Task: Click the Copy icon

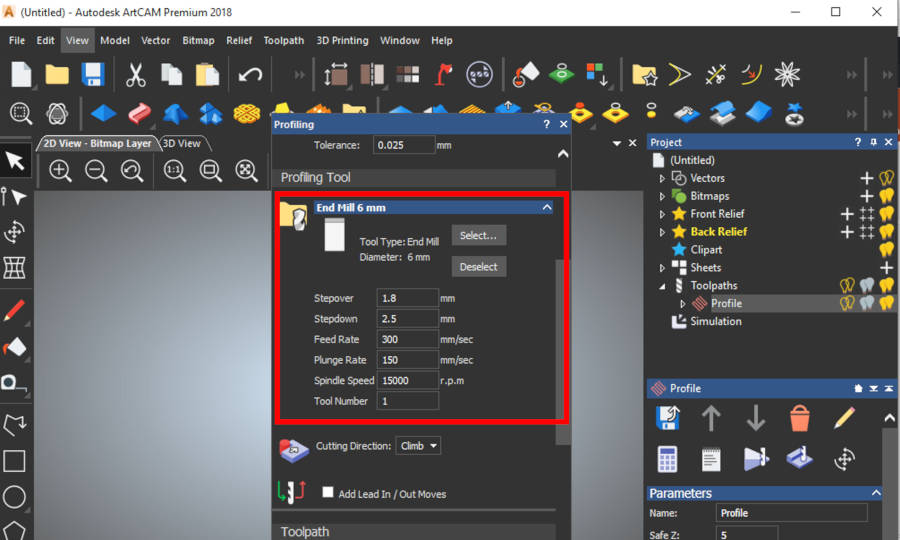Action: coord(171,75)
